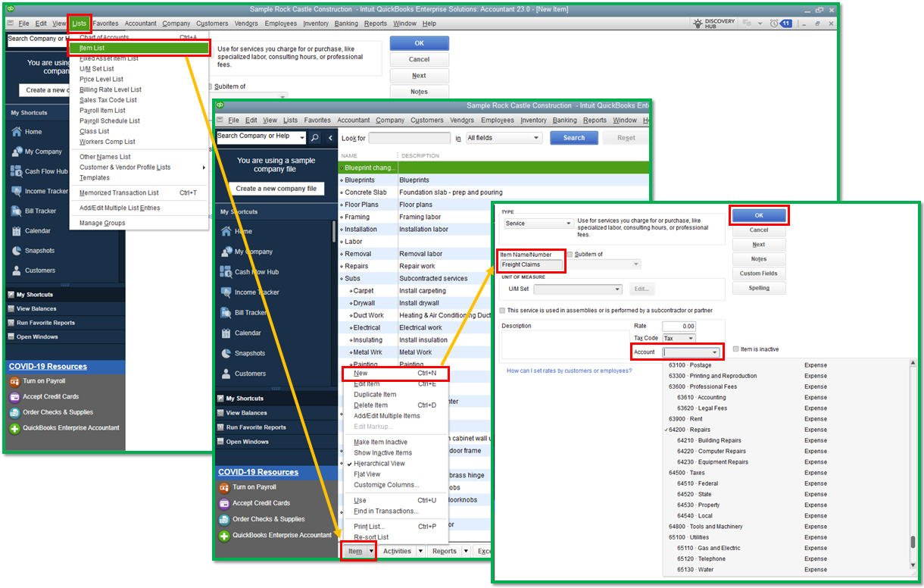The height and width of the screenshot is (588, 924).
Task: Select account 64200 Repairs in the list
Action: pyautogui.click(x=786, y=430)
